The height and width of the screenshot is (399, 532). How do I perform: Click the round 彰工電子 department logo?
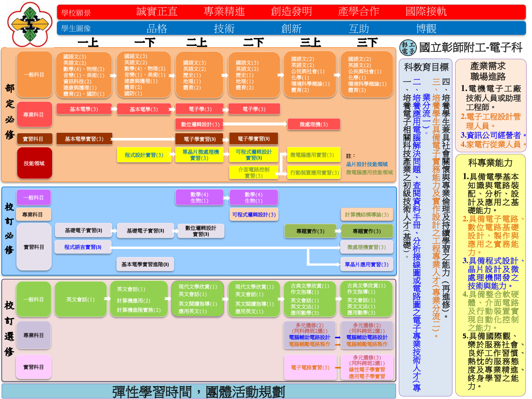click(408, 48)
